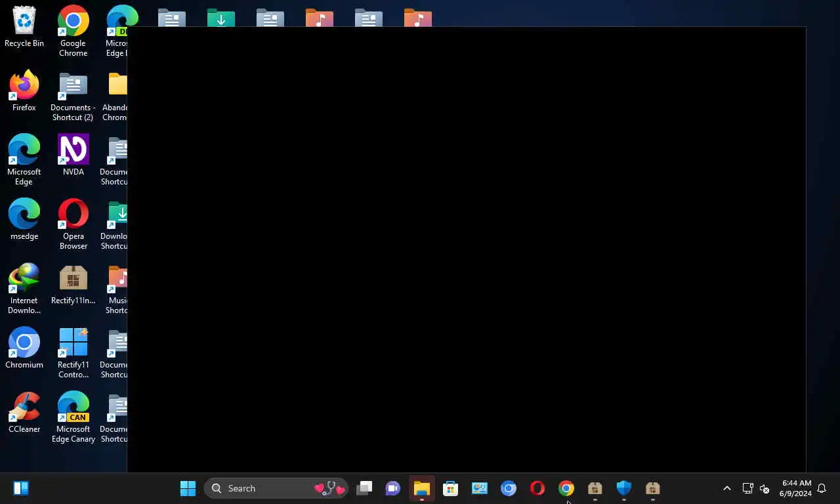Open the Windows Start menu
Screen dimensions: 840x504
click(x=188, y=488)
